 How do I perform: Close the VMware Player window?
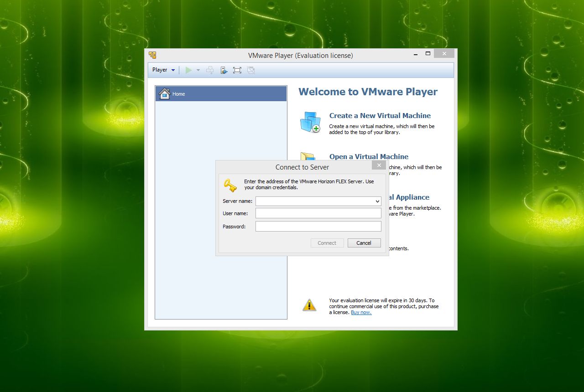click(444, 54)
